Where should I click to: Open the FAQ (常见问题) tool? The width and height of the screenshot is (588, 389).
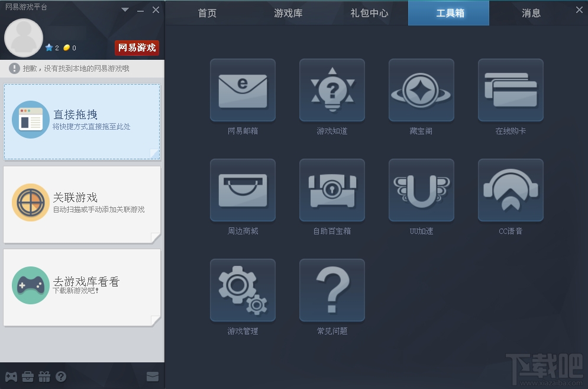coord(332,290)
